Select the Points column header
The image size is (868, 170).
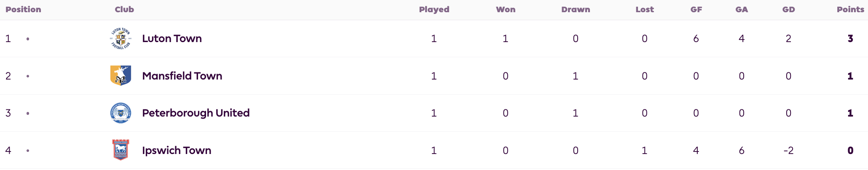tap(850, 9)
